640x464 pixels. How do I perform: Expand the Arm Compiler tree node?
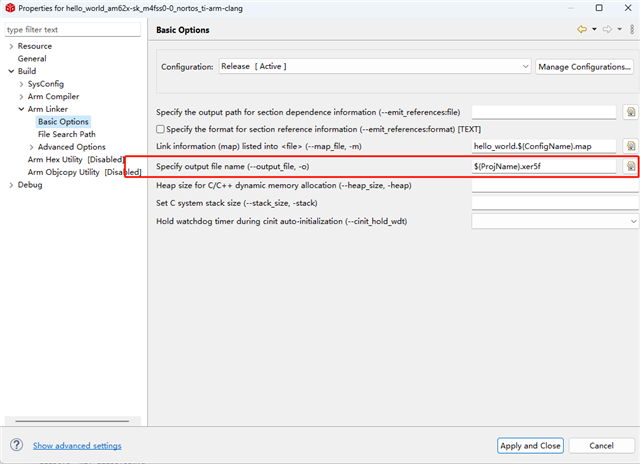point(22,97)
